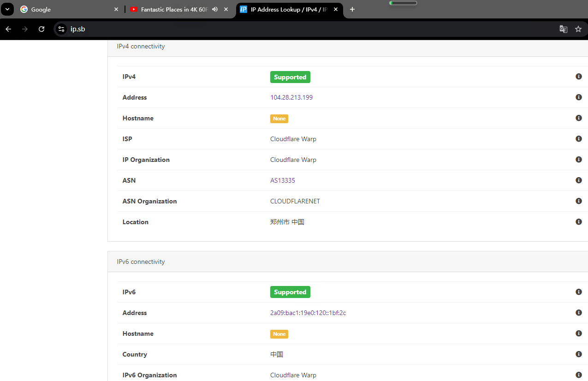
Task: Open a new browser tab
Action: pos(352,9)
